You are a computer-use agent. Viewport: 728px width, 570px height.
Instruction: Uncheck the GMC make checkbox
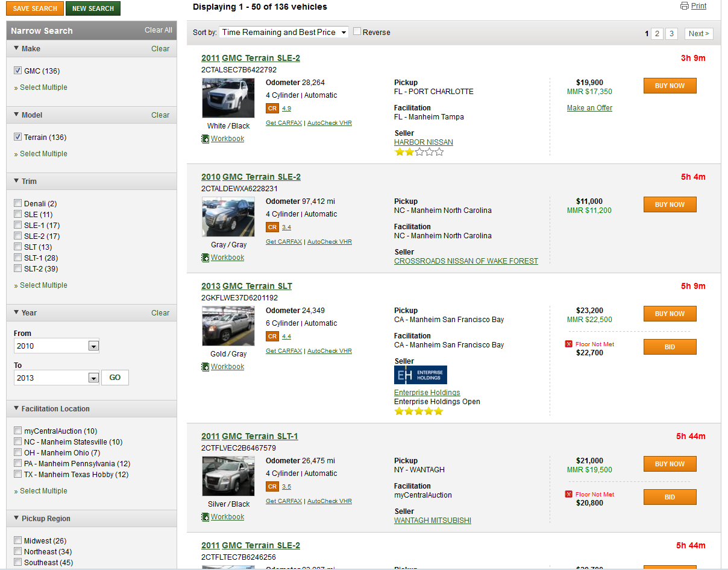pyautogui.click(x=18, y=71)
